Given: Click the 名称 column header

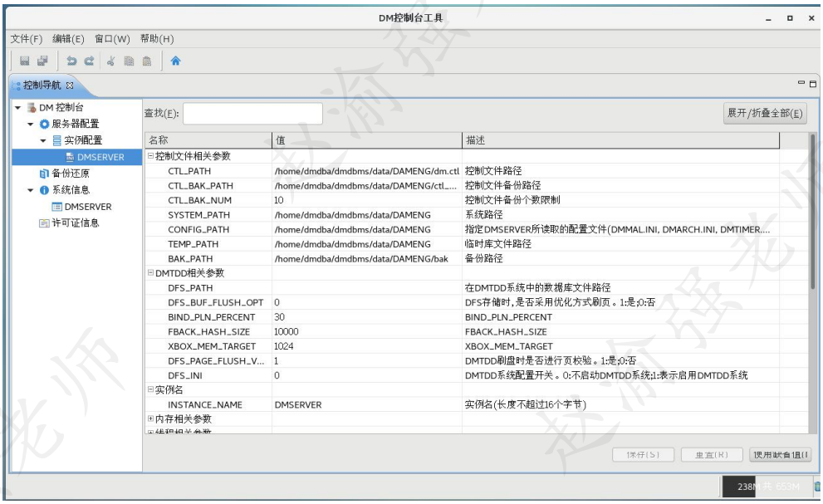Looking at the screenshot, I should pos(208,140).
